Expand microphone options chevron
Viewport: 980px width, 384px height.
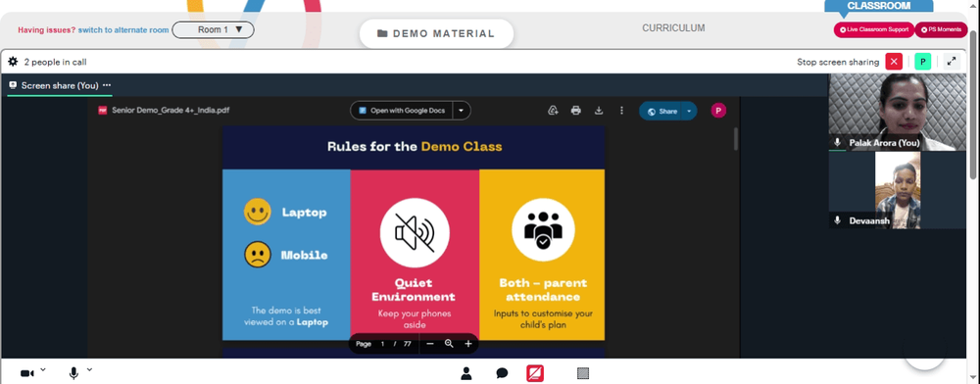(x=89, y=369)
